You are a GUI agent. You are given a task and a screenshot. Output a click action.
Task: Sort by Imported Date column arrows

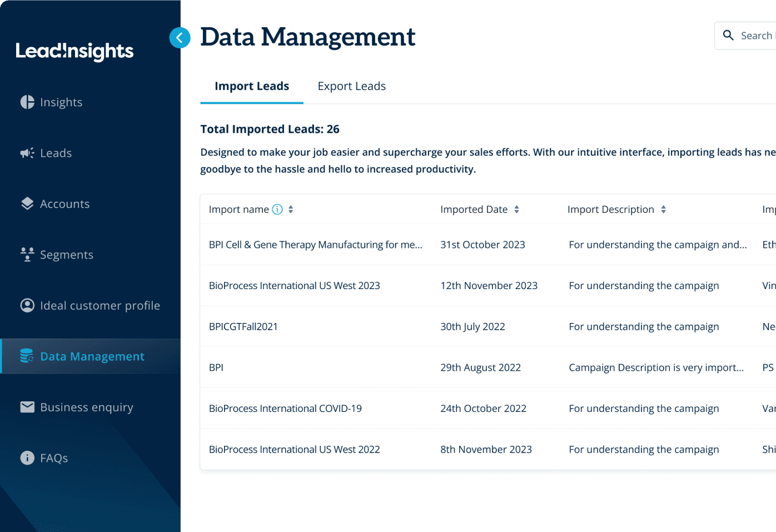[516, 209]
